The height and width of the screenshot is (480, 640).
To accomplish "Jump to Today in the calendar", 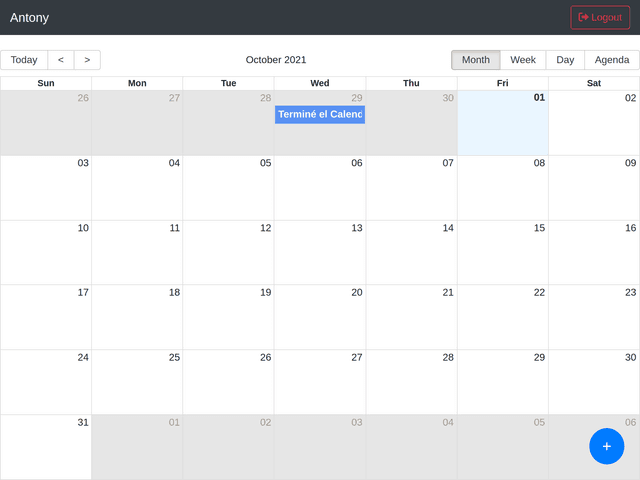I will click(24, 60).
